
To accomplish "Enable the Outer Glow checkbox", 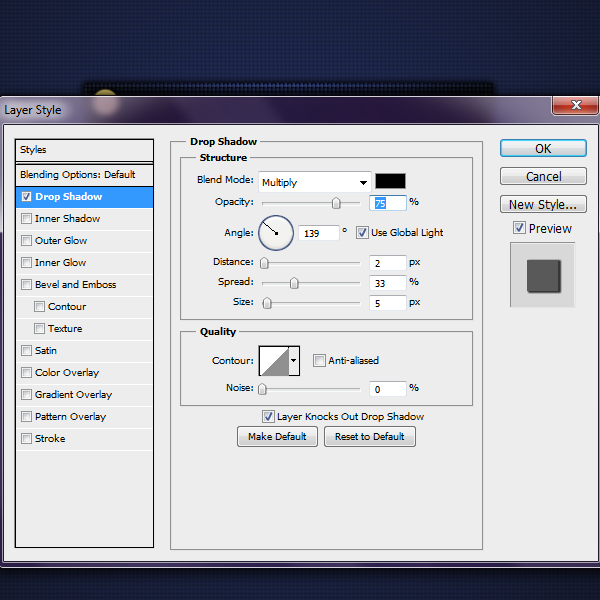I will pyautogui.click(x=26, y=241).
